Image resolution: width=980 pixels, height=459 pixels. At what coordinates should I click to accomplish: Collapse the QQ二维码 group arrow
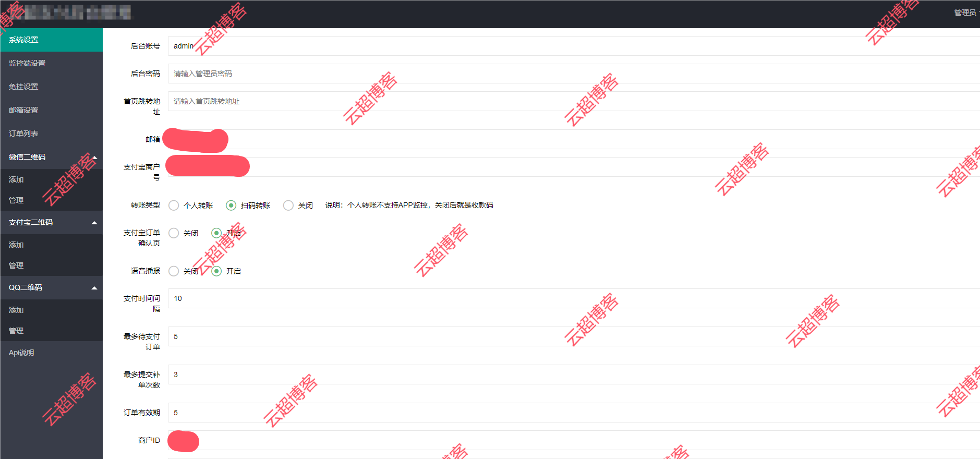pyautogui.click(x=94, y=288)
